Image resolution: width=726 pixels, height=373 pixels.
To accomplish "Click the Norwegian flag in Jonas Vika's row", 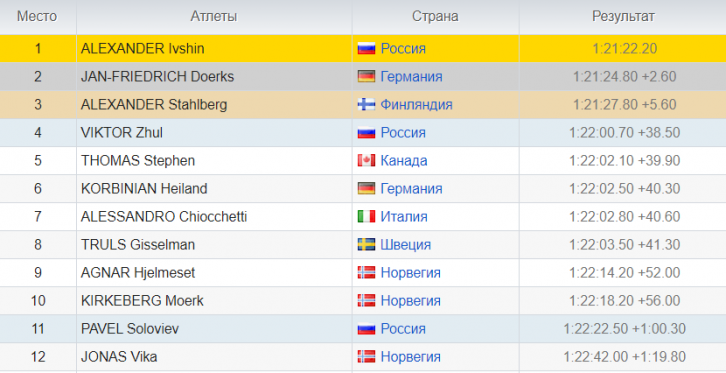I will 366,357.
